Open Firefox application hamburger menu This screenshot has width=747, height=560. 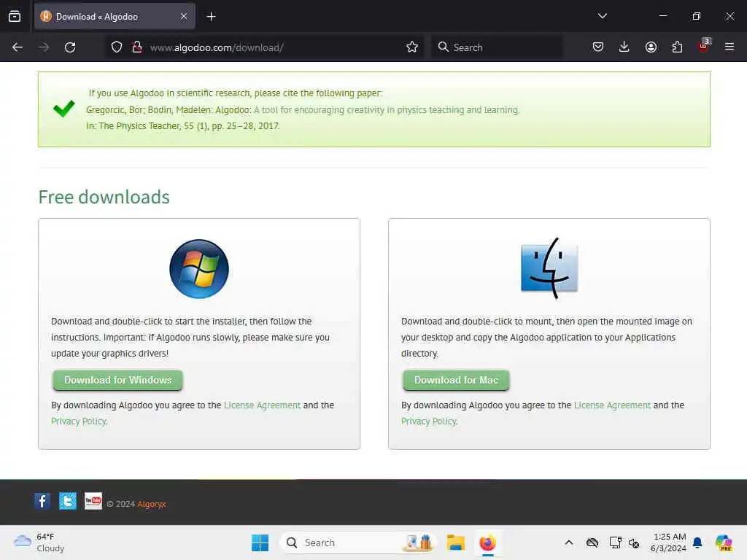click(x=729, y=47)
